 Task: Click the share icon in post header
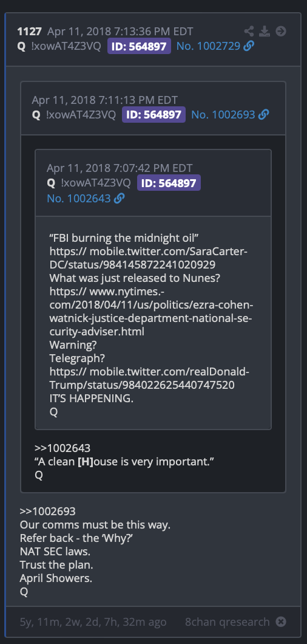click(x=249, y=31)
